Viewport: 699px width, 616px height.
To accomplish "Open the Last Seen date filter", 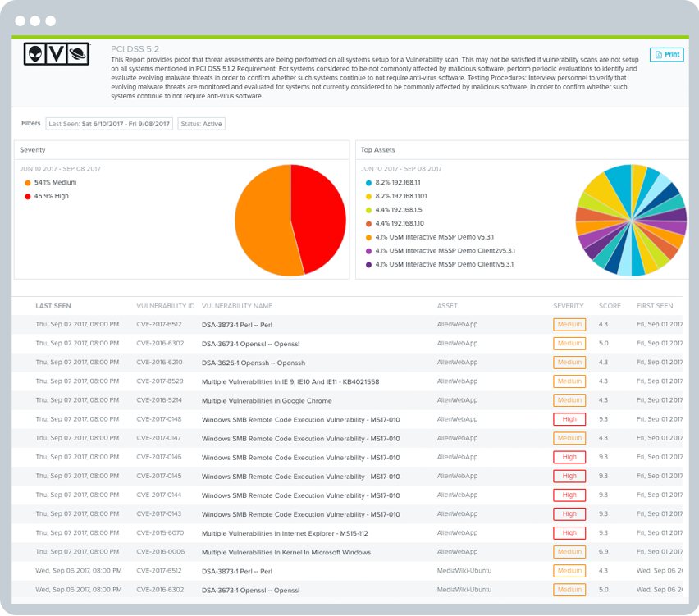I will tap(109, 124).
